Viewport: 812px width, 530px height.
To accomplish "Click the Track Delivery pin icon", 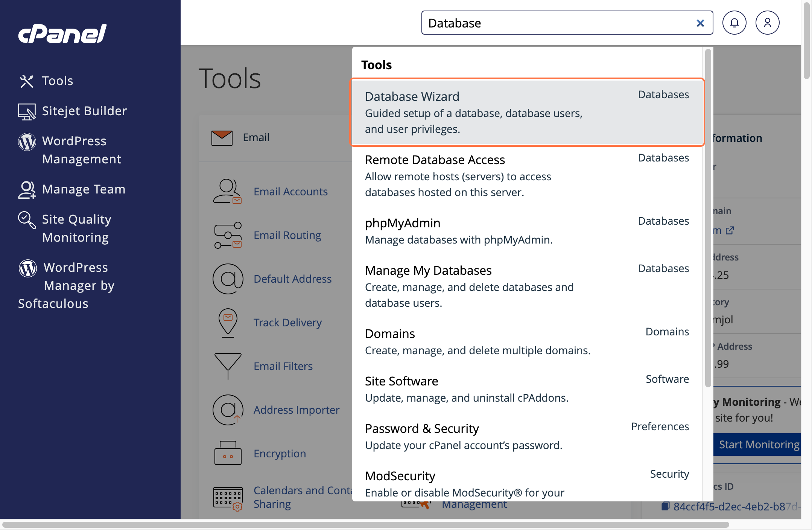I will point(228,323).
